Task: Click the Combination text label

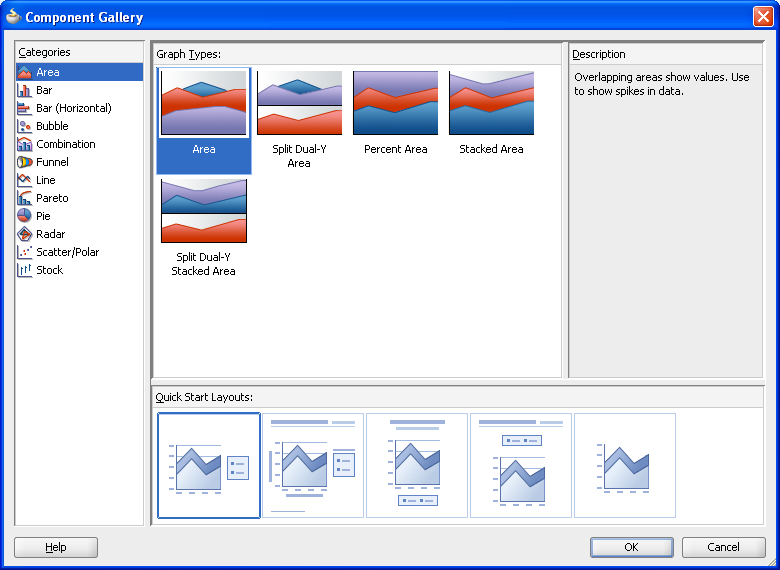Action: click(x=66, y=144)
